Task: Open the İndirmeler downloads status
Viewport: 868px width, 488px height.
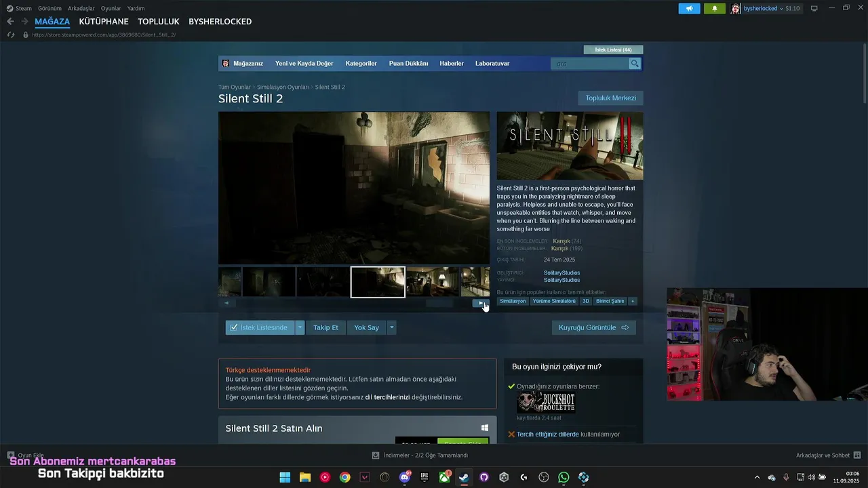Action: click(420, 455)
